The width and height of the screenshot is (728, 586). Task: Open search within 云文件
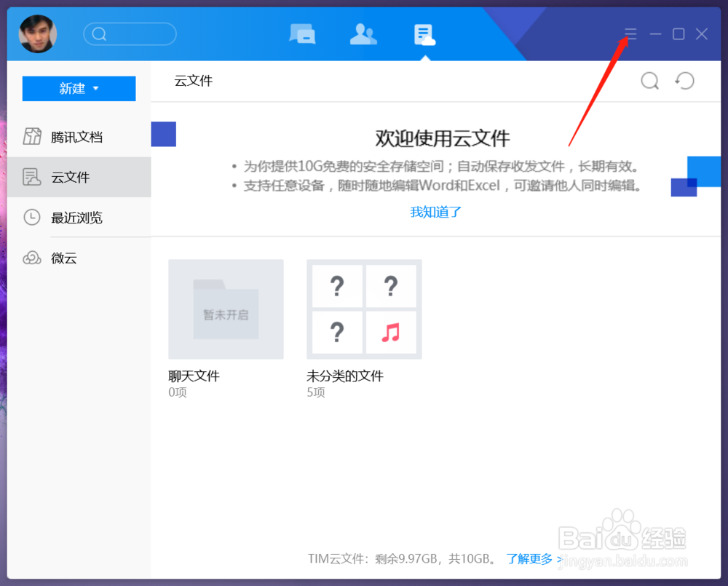(649, 81)
